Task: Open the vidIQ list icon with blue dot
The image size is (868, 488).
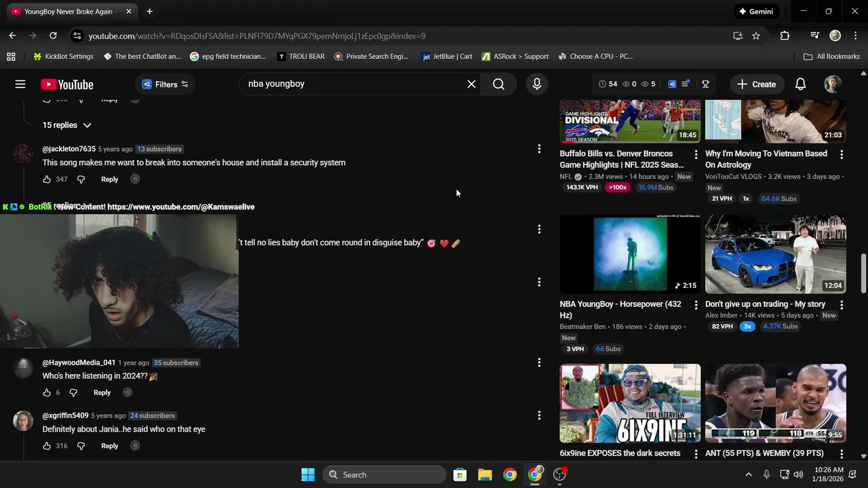Action: 686,84
